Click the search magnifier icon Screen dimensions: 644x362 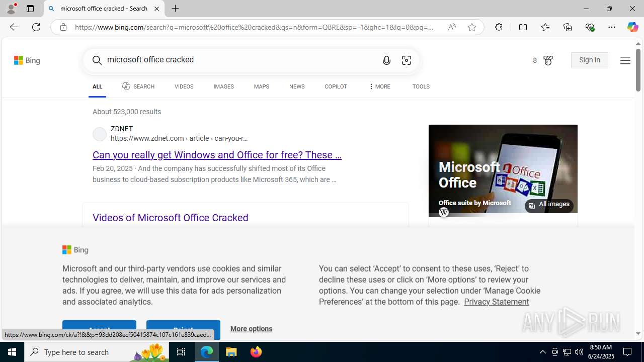coord(97,60)
